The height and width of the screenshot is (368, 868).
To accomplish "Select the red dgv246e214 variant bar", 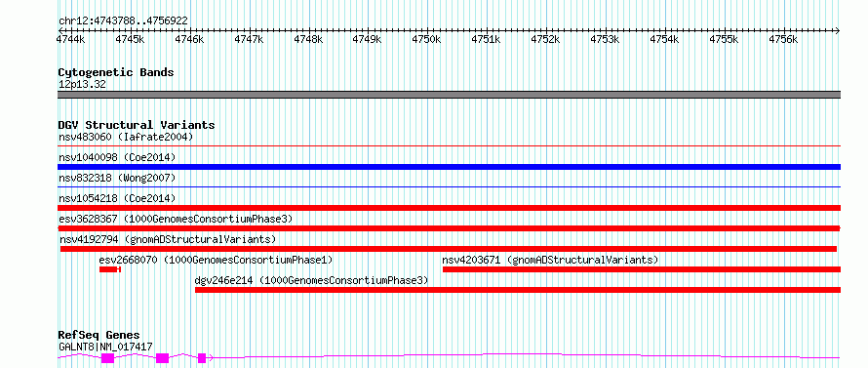I will (518, 290).
